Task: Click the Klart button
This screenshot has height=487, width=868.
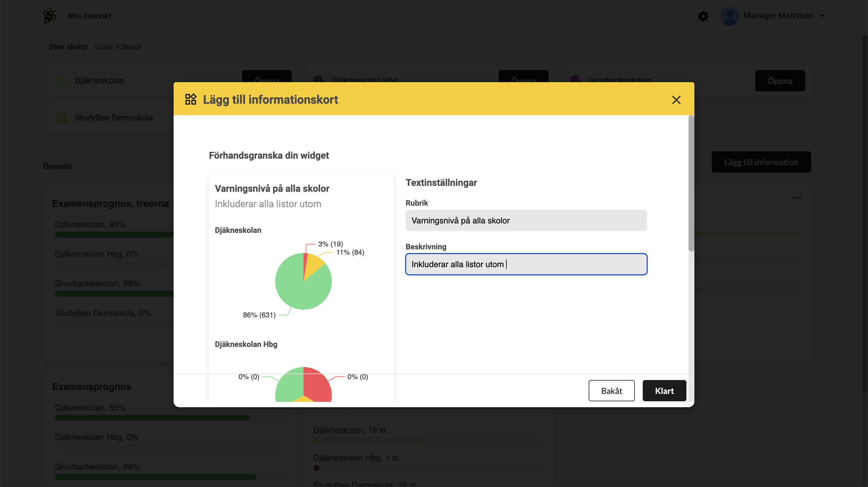Action: [664, 391]
